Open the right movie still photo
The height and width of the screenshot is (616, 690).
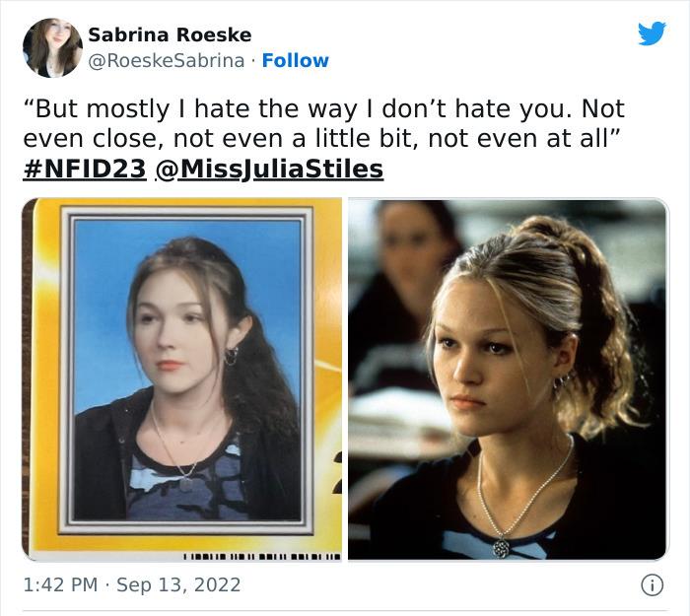point(509,379)
